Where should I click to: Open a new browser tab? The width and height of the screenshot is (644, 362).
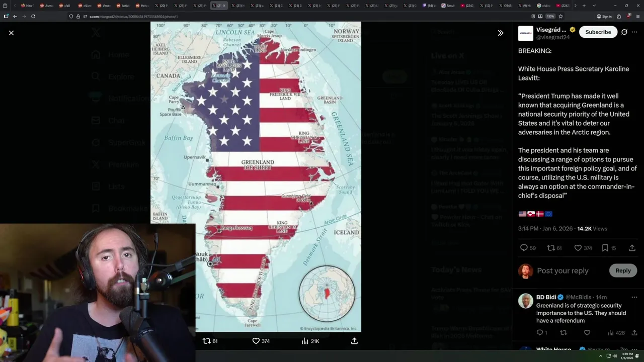point(584,6)
